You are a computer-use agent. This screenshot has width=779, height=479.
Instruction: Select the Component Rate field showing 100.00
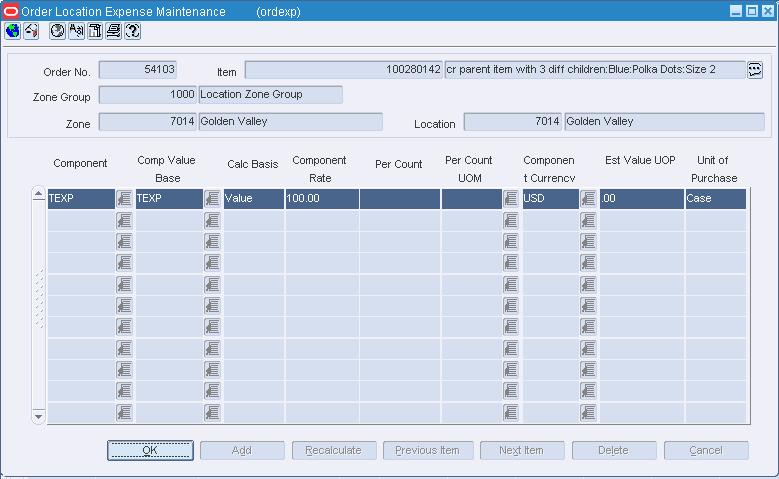click(322, 199)
